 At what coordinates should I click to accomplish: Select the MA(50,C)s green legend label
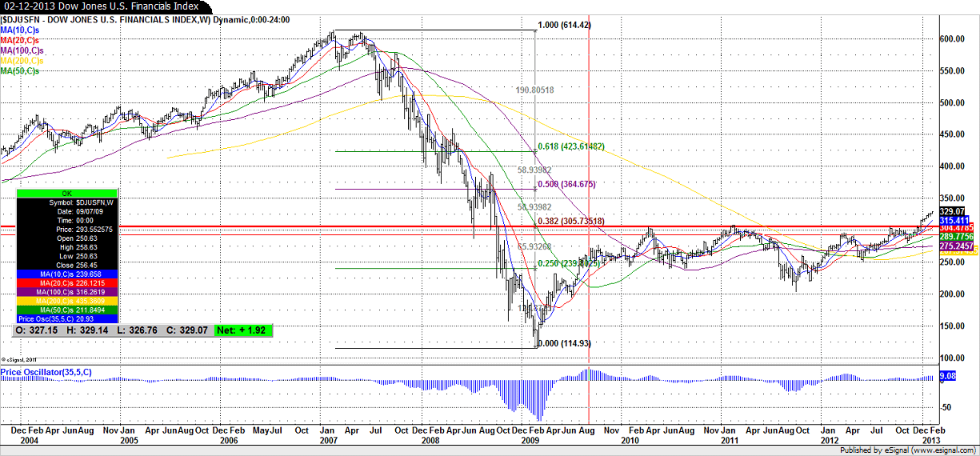(x=19, y=71)
